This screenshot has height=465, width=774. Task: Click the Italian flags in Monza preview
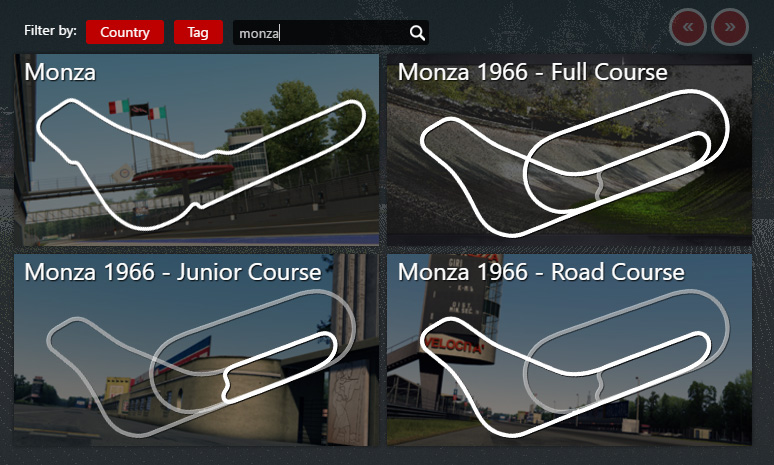click(x=137, y=109)
